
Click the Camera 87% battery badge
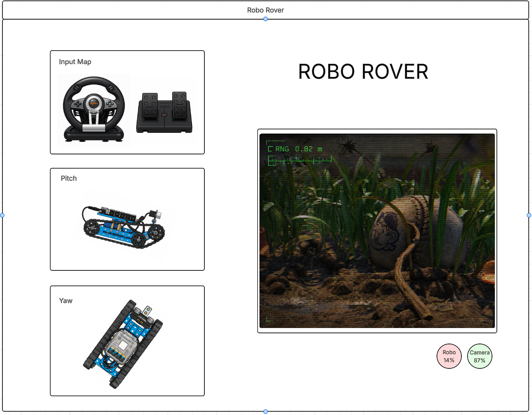[x=480, y=356]
